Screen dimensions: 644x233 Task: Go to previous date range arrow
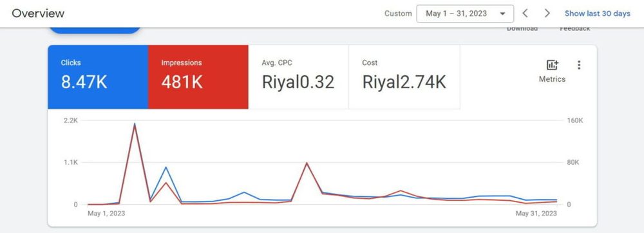click(525, 13)
